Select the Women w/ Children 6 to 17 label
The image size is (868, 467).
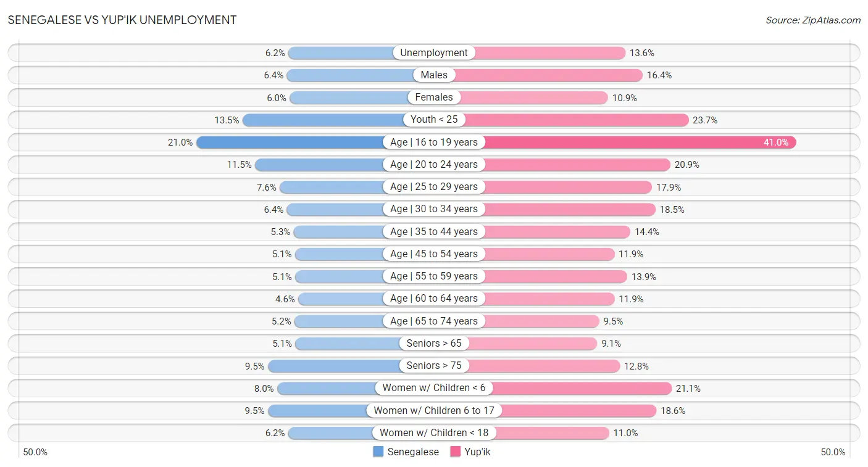click(434, 410)
